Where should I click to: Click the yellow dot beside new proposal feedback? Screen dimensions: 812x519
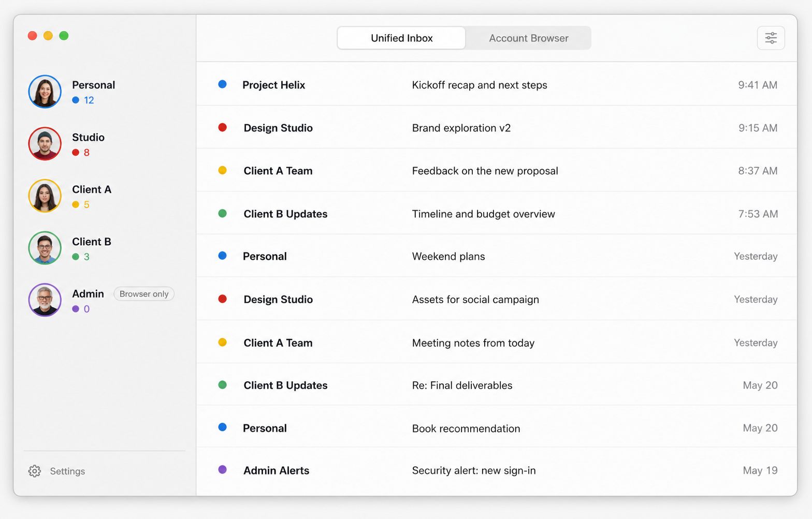[x=222, y=170]
